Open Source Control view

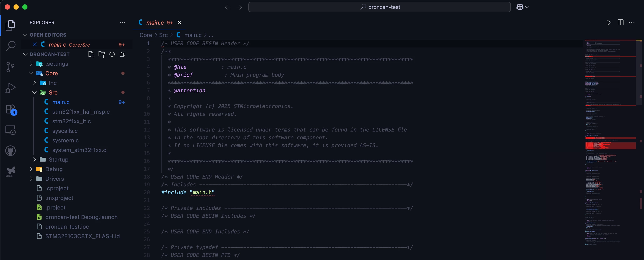click(x=10, y=67)
